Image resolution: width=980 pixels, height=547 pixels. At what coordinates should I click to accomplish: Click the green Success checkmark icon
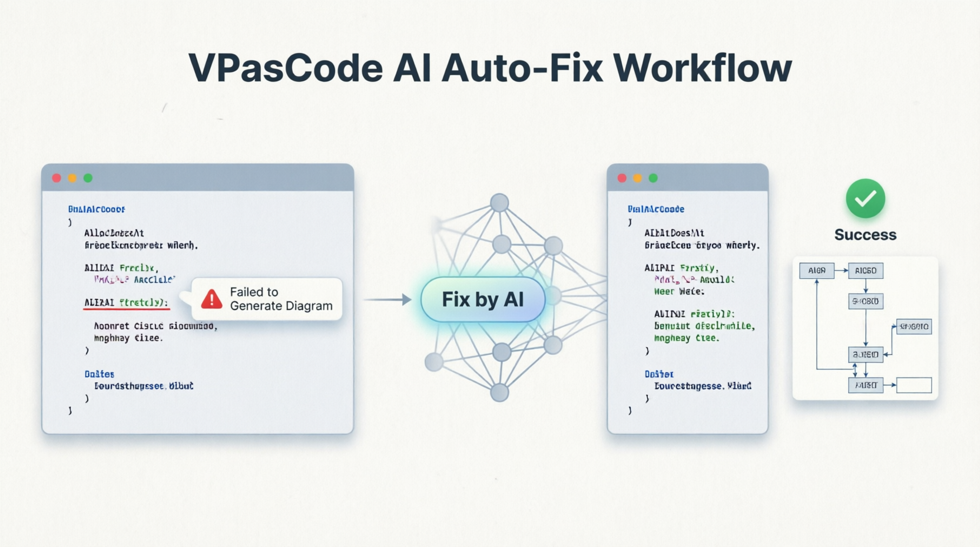point(865,199)
